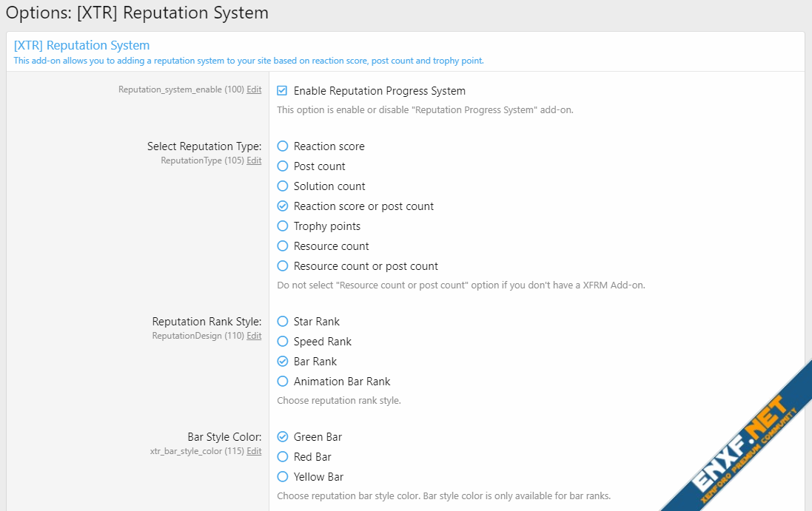
Task: Click Edit link for ReputationType
Action: click(254, 160)
